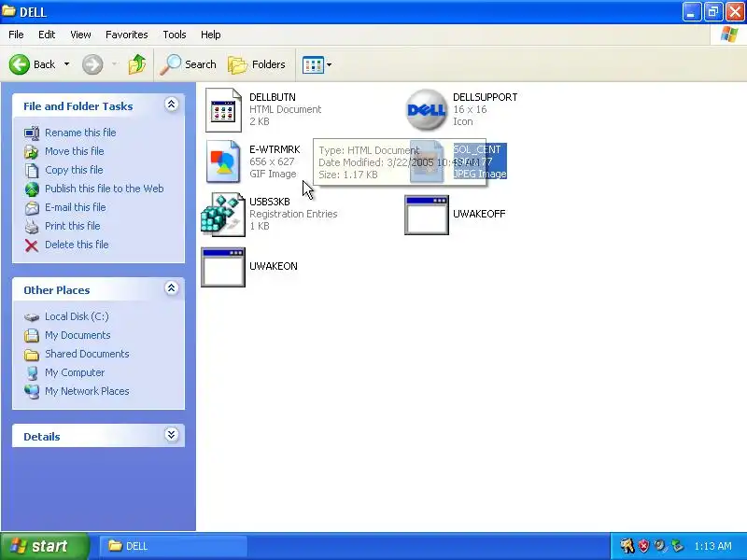Click the printer icon in tasks panel
The height and width of the screenshot is (560, 747).
pyautogui.click(x=32, y=227)
